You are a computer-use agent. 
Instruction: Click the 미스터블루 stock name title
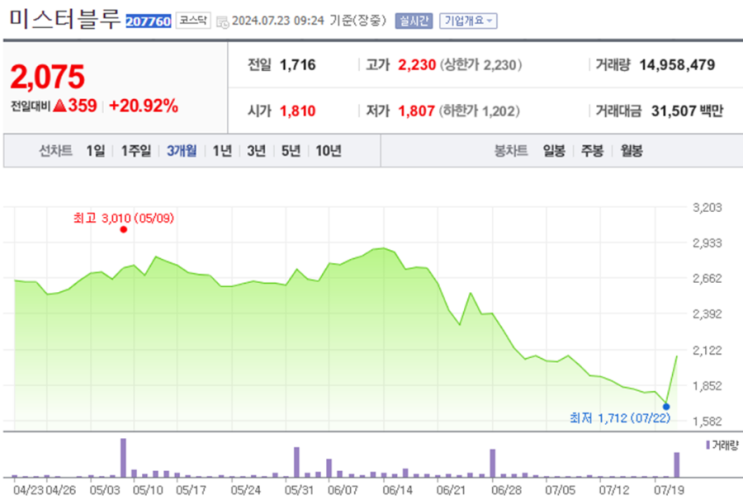pos(65,19)
